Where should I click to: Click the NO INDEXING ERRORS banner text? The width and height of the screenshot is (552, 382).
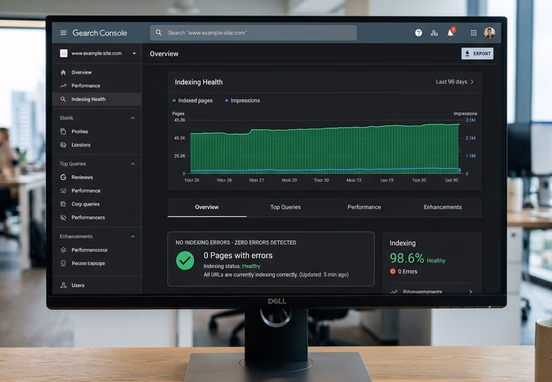click(236, 243)
